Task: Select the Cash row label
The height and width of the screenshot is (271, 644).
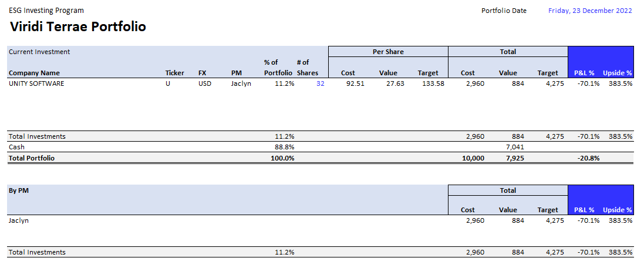Action: tap(17, 147)
